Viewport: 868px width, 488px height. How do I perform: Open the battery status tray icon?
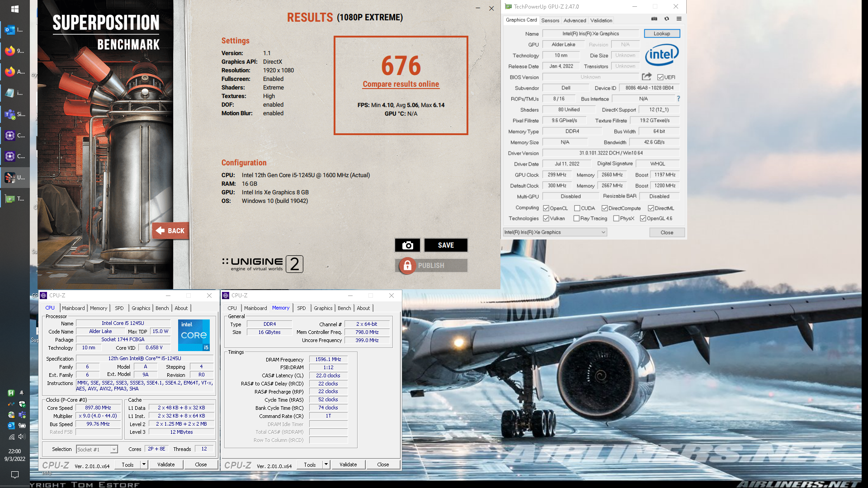(x=22, y=426)
